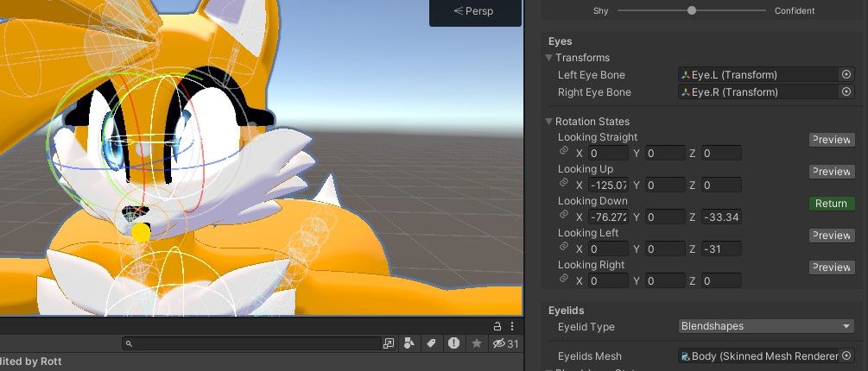Click Looking Down X field -76.272
Screen dimensions: 868x371
(x=608, y=217)
